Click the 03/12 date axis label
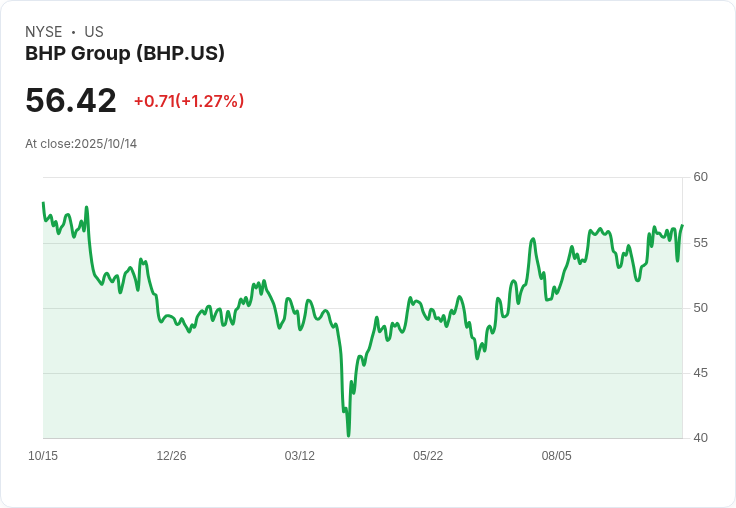 [300, 456]
